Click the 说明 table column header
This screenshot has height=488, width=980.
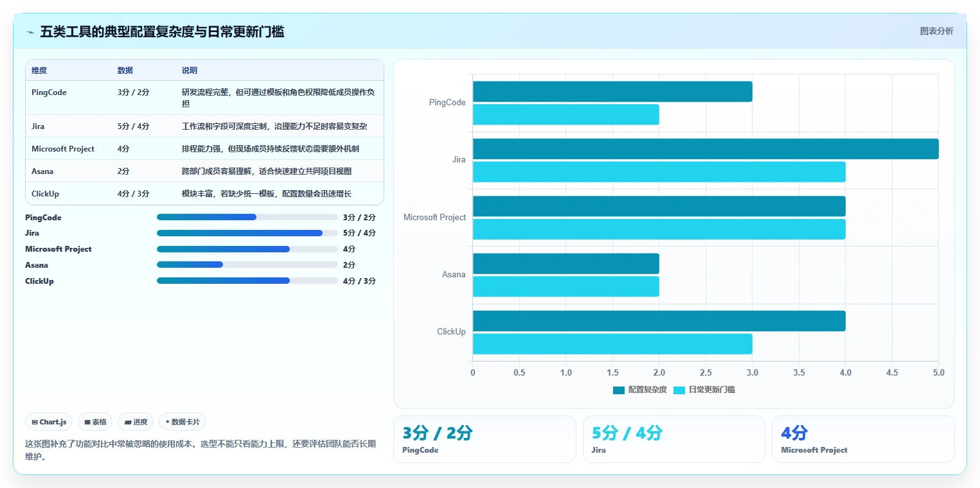(x=190, y=71)
